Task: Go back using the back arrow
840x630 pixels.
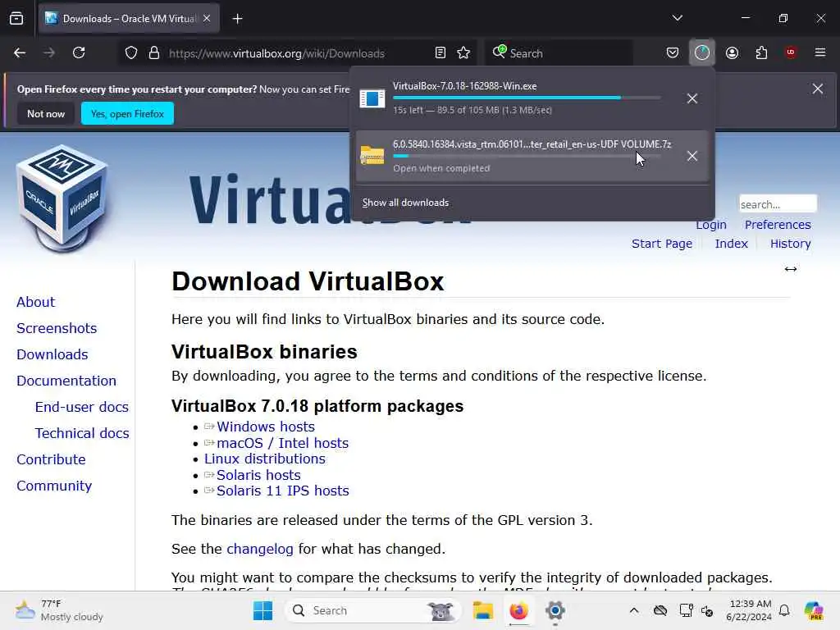Action: click(20, 53)
